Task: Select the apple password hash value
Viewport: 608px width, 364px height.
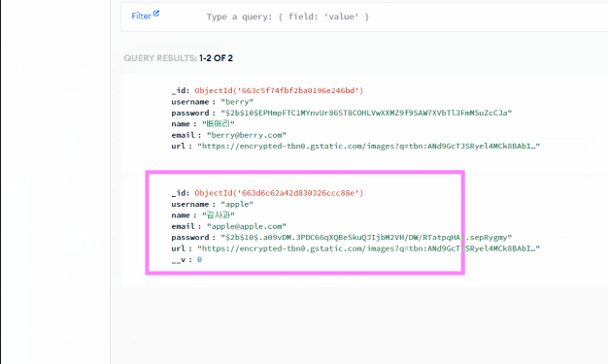Action: (366, 237)
